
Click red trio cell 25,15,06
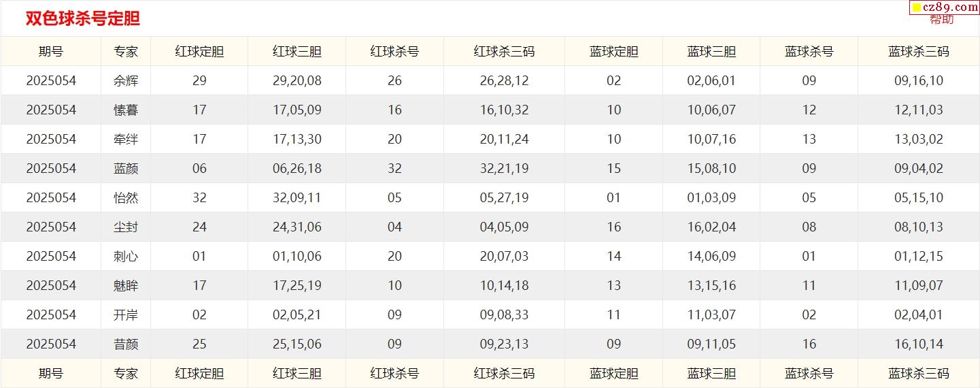[297, 344]
